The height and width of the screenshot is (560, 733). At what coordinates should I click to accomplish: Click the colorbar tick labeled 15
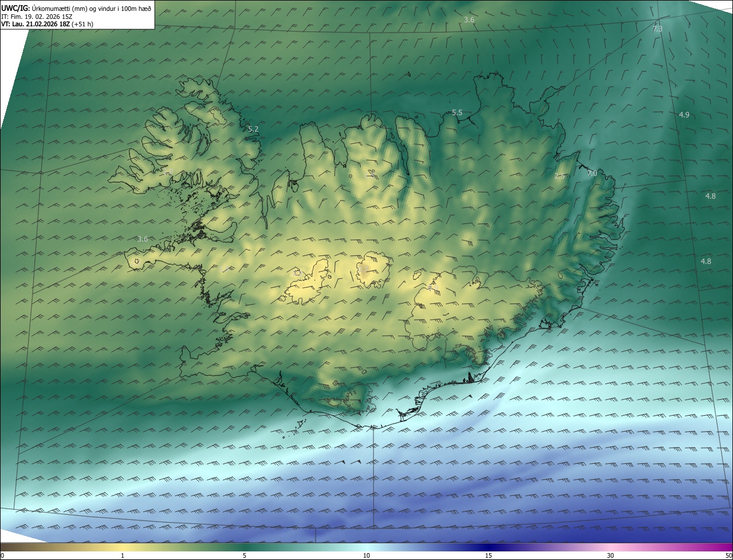point(488,555)
